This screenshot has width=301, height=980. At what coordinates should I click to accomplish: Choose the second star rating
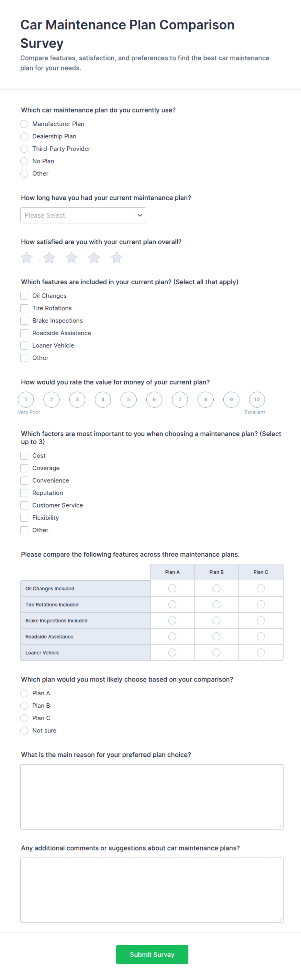coord(49,258)
